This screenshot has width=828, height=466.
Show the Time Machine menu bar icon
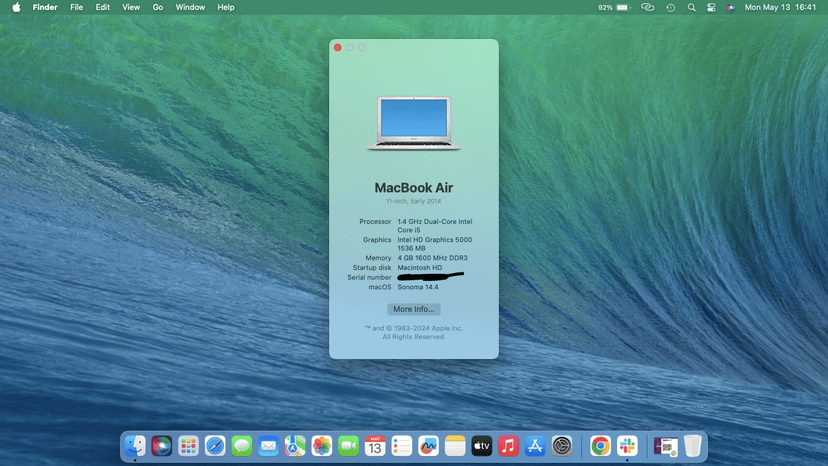click(670, 7)
